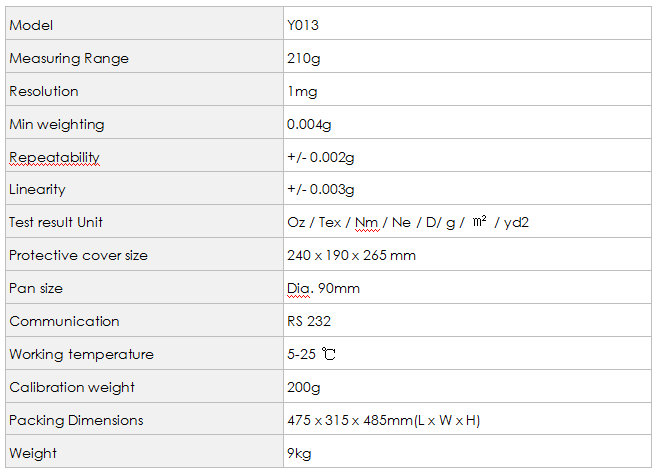Click the 5-25 ℃ working temperature value

point(311,354)
